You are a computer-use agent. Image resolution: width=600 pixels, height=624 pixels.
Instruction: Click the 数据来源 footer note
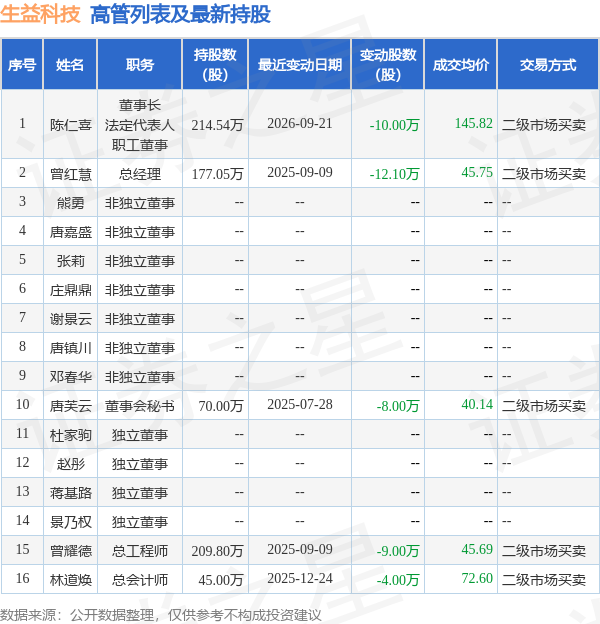click(160, 615)
